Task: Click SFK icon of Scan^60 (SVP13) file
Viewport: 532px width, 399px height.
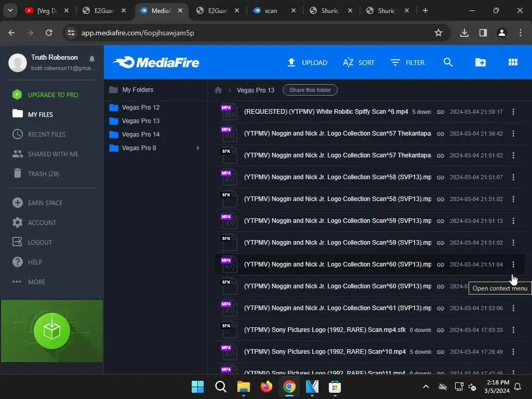Action: coord(229,286)
